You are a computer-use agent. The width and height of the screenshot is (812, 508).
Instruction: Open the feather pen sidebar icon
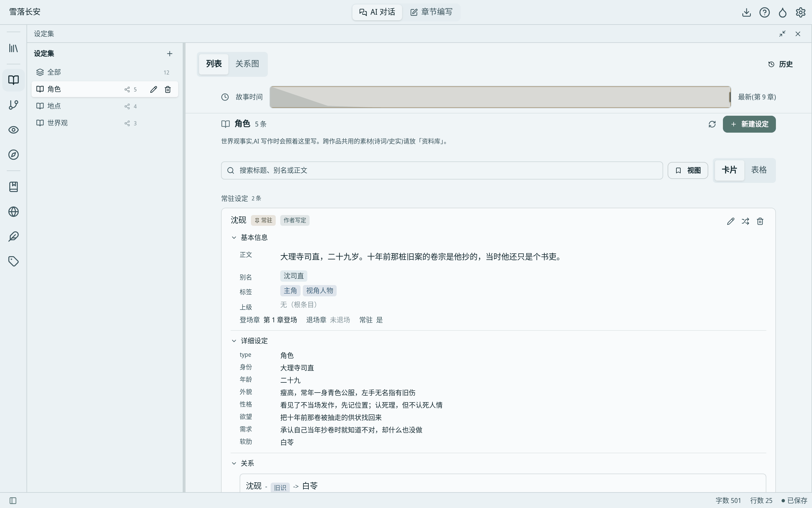[14, 237]
